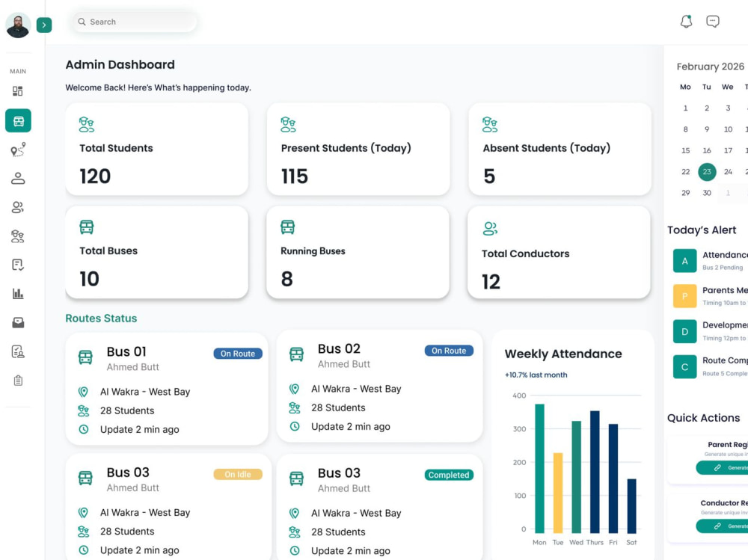The height and width of the screenshot is (560, 748).
Task: Click the Bus 01 bus icon
Action: tap(85, 357)
